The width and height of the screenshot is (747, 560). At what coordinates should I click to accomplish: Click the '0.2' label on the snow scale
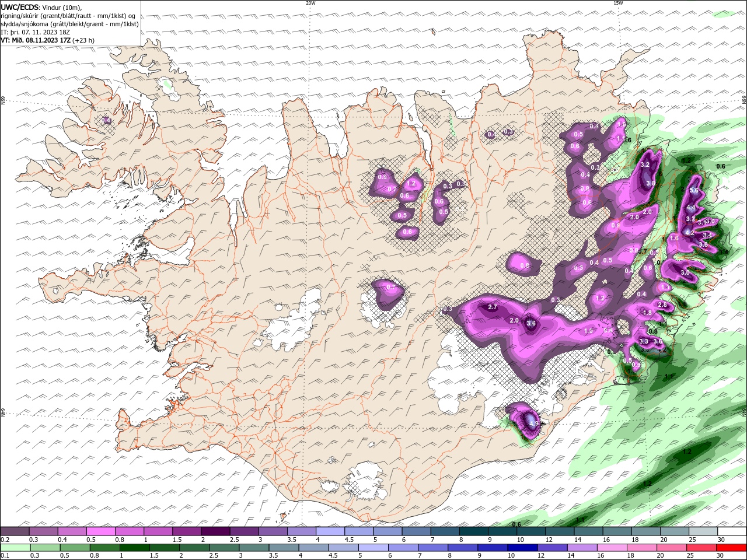tap(5, 540)
